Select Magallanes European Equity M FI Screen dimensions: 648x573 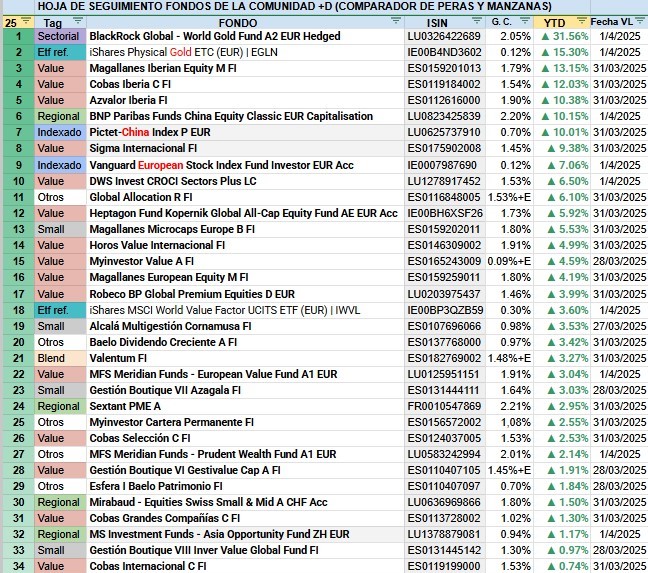[x=245, y=277]
